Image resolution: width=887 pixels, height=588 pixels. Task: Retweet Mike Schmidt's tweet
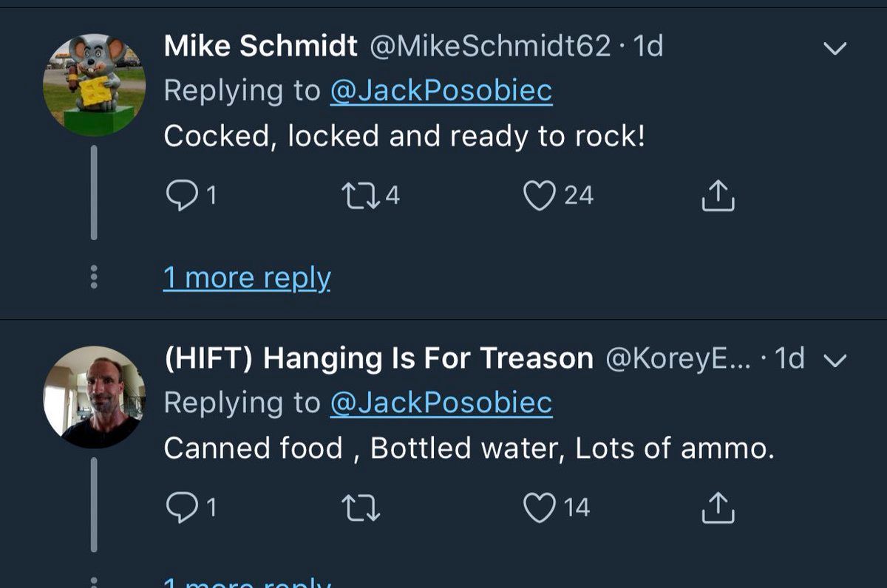(360, 195)
